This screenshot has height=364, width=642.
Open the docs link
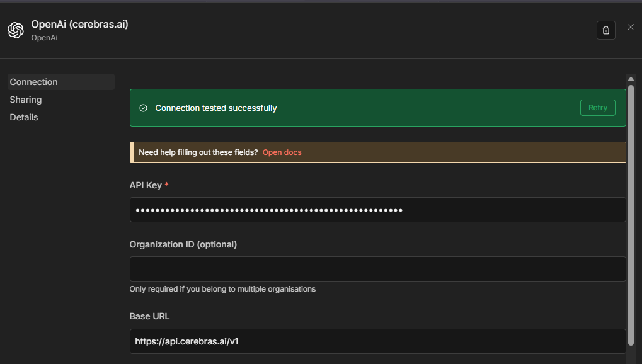pos(282,152)
